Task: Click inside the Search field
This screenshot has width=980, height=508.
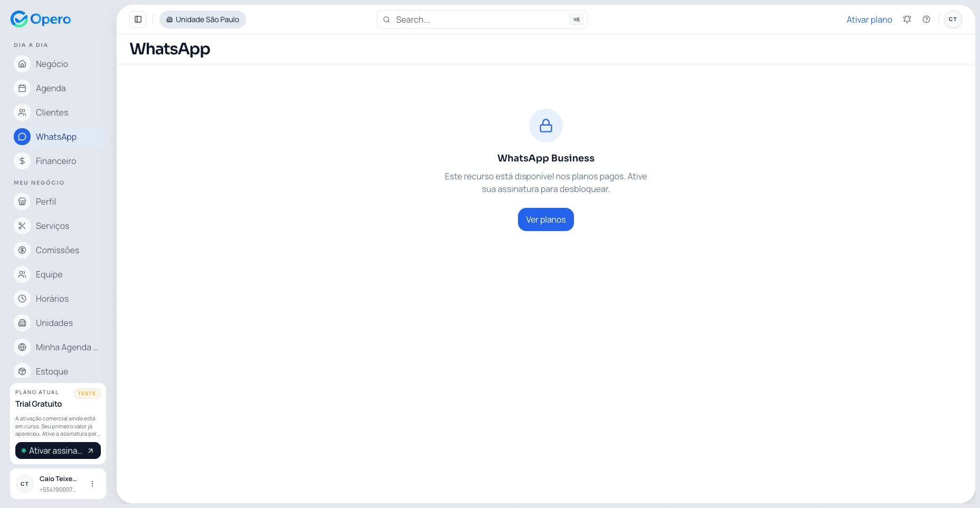Action: click(x=475, y=20)
